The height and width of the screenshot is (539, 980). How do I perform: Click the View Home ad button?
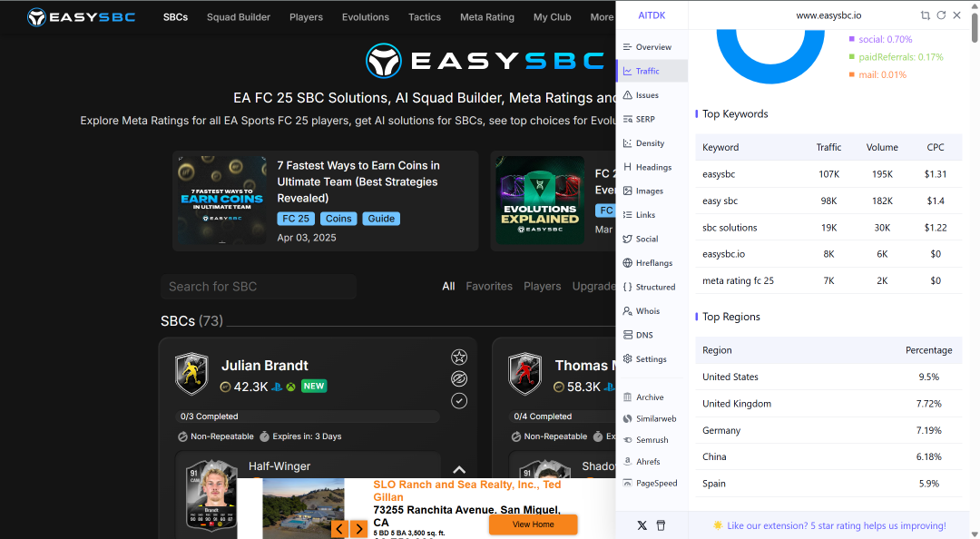534,524
